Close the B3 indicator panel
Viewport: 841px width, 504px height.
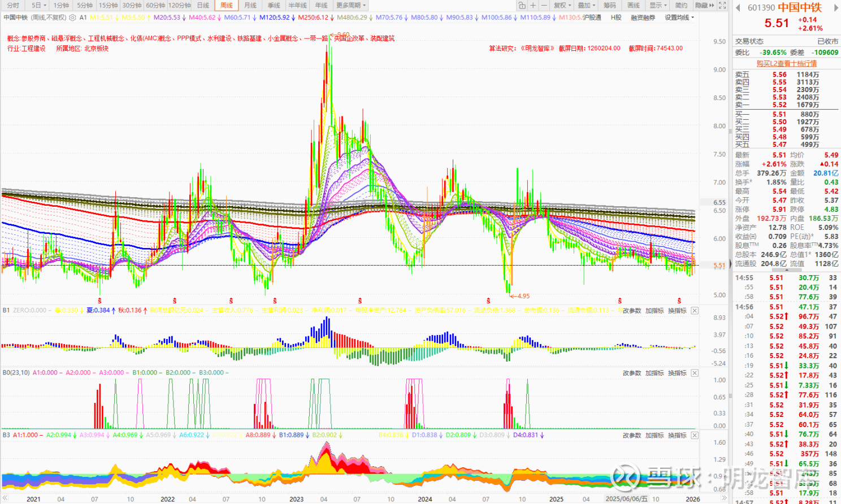coord(695,436)
